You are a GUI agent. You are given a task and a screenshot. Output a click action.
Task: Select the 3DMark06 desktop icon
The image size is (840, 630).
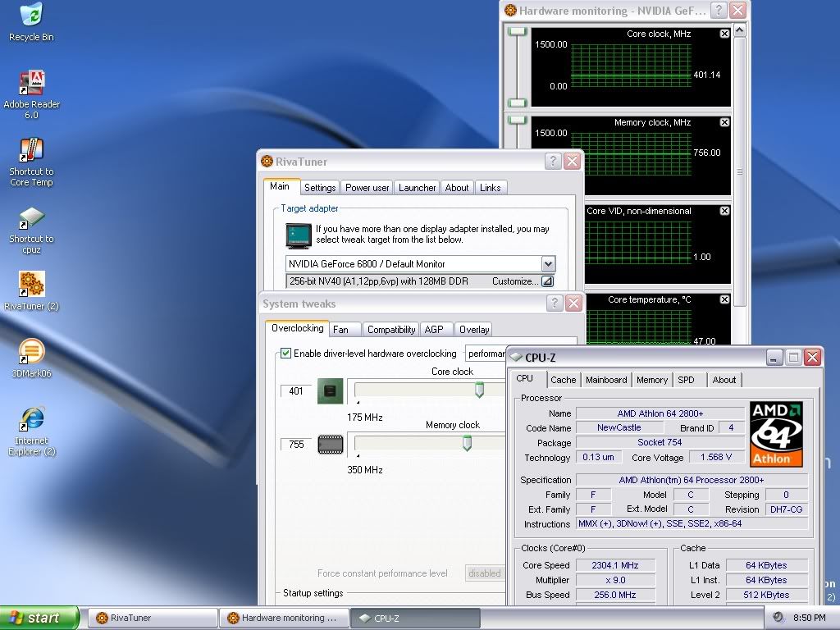(x=31, y=353)
